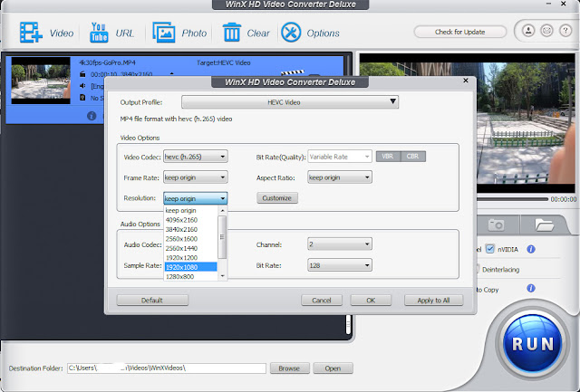Click the add Video icon
580x392 pixels.
tap(31, 33)
